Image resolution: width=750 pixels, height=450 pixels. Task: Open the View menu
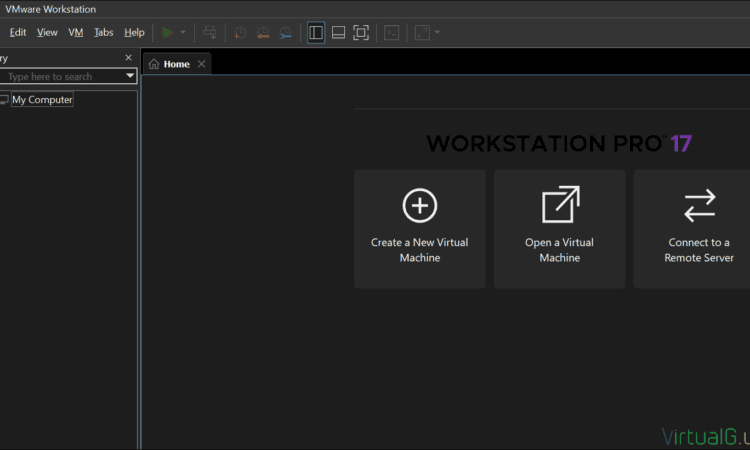[47, 32]
